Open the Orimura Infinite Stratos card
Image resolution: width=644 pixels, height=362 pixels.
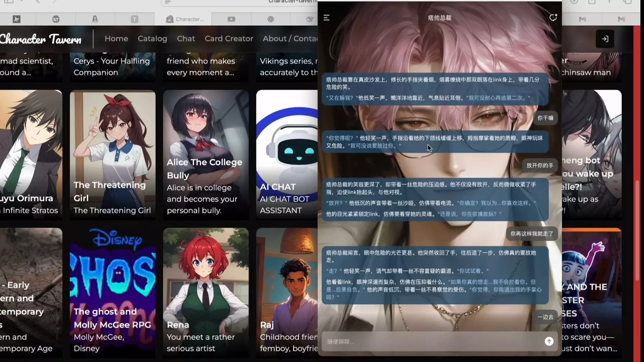pos(31,154)
